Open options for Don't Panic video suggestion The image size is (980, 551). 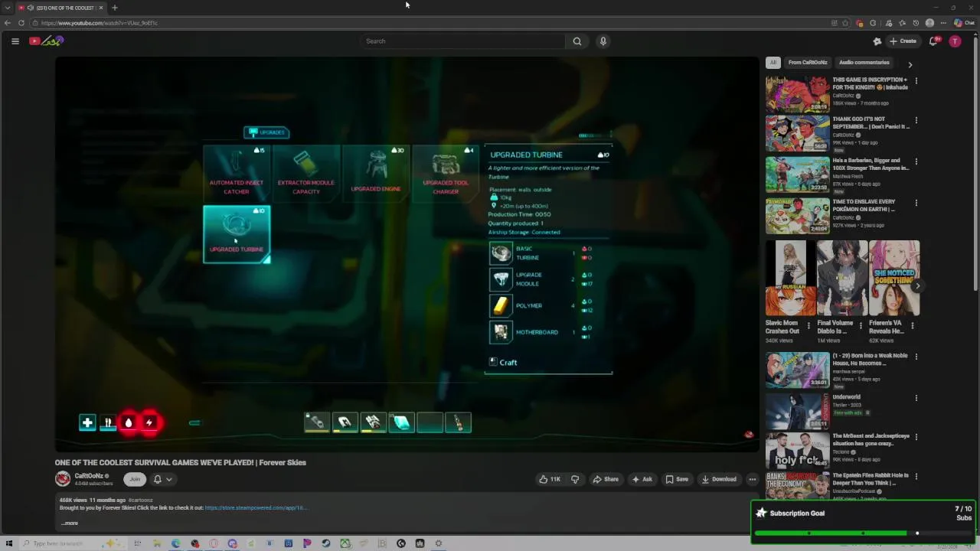(916, 120)
